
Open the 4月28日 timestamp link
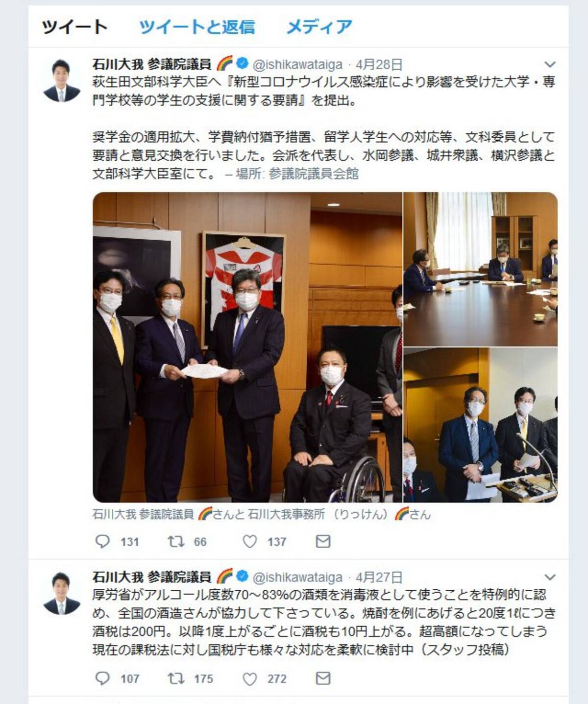click(379, 64)
